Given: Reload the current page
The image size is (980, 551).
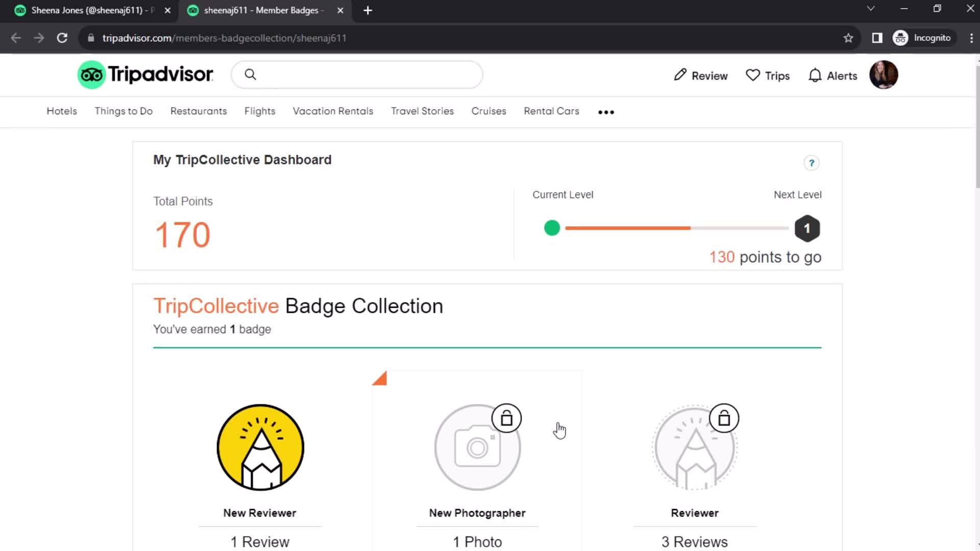Looking at the screenshot, I should point(62,38).
